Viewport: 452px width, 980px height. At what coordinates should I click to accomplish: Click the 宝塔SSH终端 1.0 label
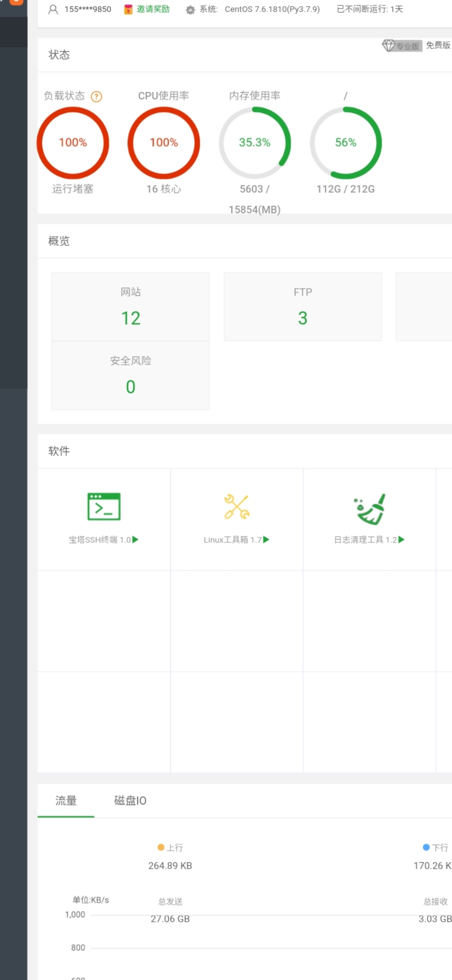(100, 540)
